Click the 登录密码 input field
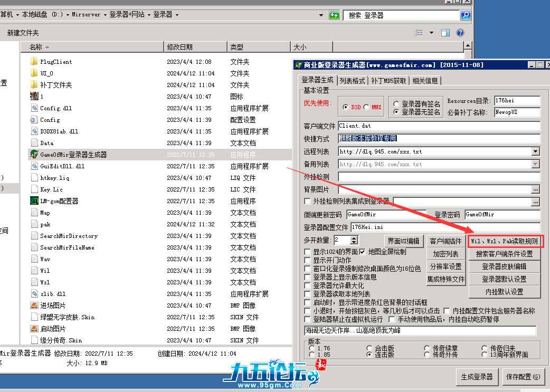The width and height of the screenshot is (550, 392). tap(502, 214)
